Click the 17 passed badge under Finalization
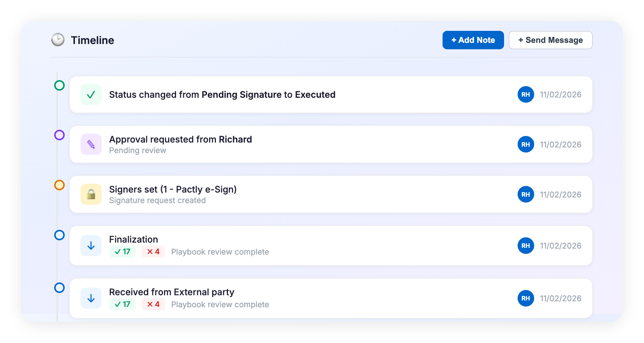This screenshot has width=644, height=343. 122,252
